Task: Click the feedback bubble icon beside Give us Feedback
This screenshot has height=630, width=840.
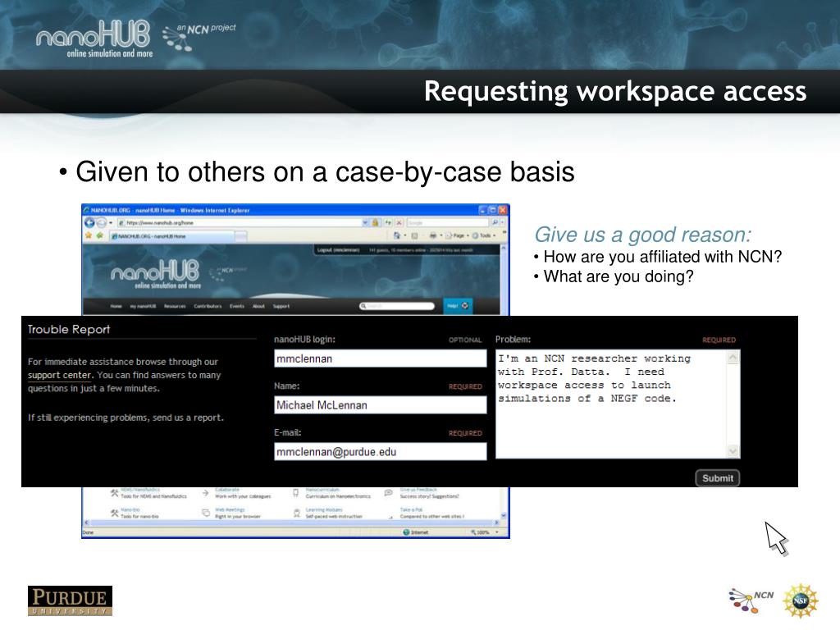Action: pyautogui.click(x=389, y=492)
